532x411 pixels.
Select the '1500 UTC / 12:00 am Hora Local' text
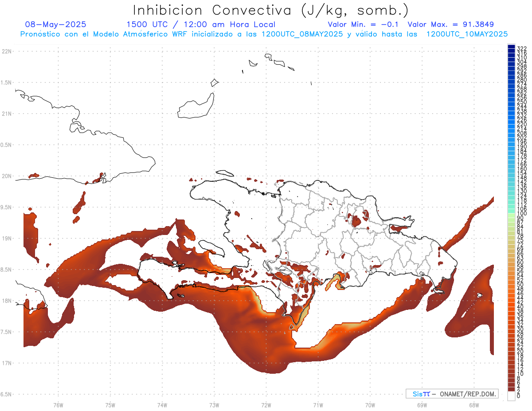pos(201,24)
